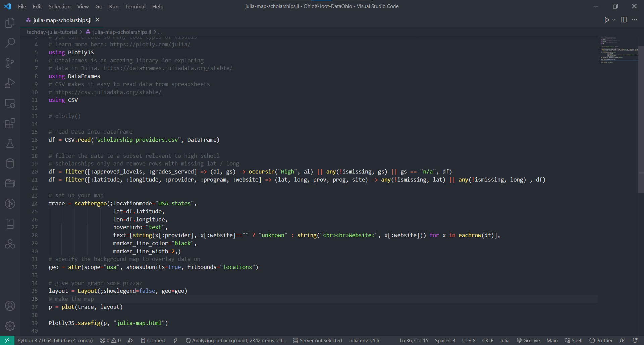The width and height of the screenshot is (644, 345).
Task: Place cursor on scholarship_providers.csv string
Action: (138, 140)
